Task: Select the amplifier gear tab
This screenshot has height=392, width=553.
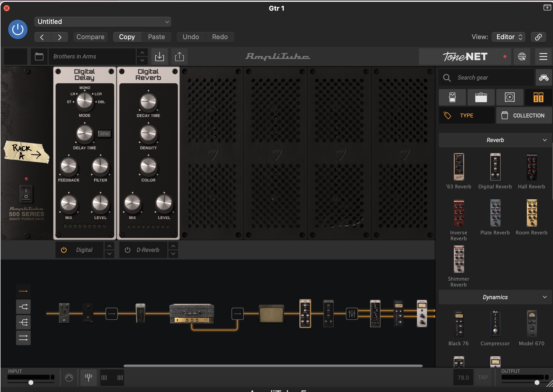Action: [x=481, y=97]
